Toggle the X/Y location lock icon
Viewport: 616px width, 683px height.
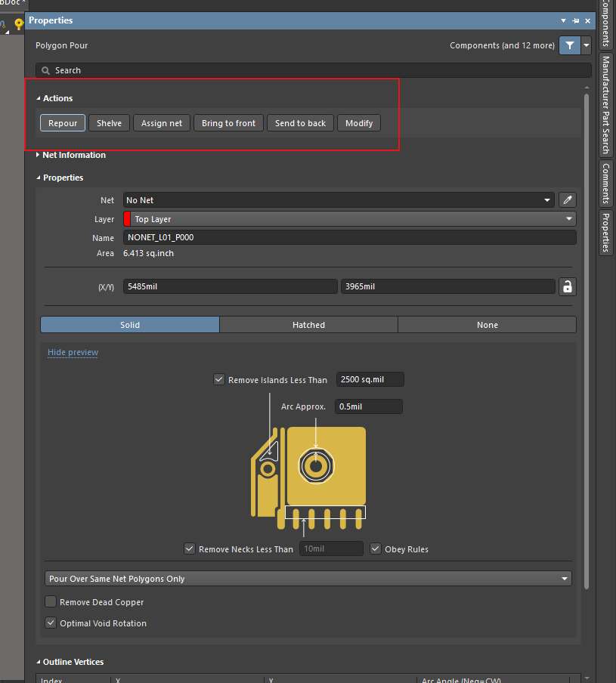tap(567, 286)
